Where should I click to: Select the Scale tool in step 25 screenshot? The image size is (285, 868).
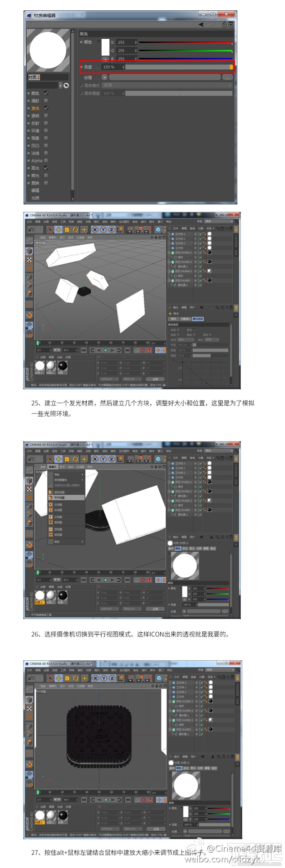(x=67, y=230)
